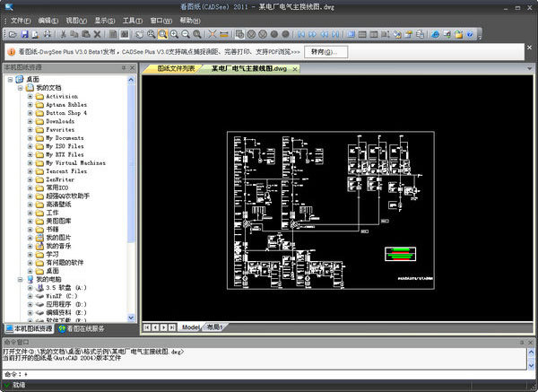The height and width of the screenshot is (392, 538).
Task: Click the 转向(G)... button
Action: point(325,51)
